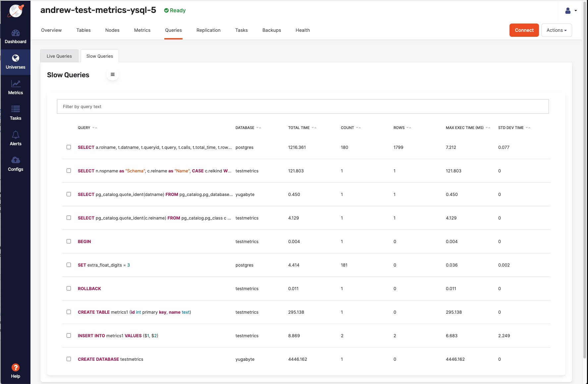Click the orange Connect button
588x384 pixels.
point(524,30)
